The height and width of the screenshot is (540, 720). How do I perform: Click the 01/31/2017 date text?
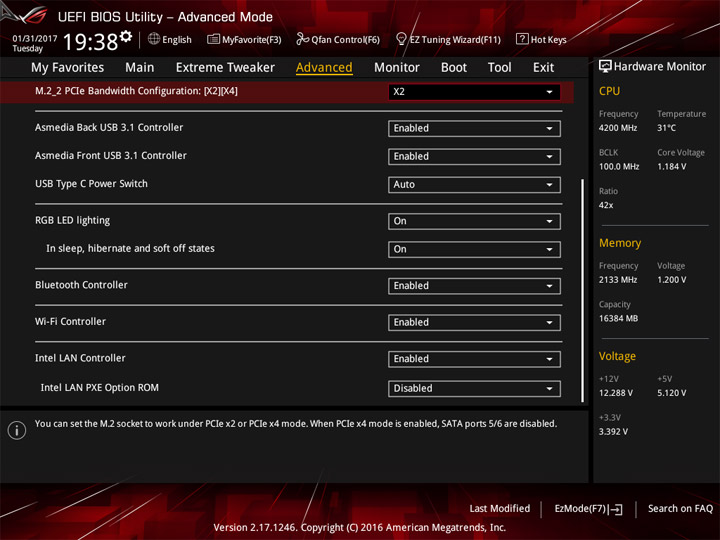pos(35,39)
